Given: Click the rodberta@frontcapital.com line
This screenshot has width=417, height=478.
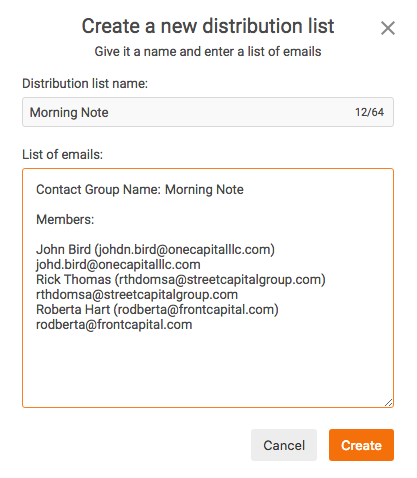Looking at the screenshot, I should click(114, 325).
